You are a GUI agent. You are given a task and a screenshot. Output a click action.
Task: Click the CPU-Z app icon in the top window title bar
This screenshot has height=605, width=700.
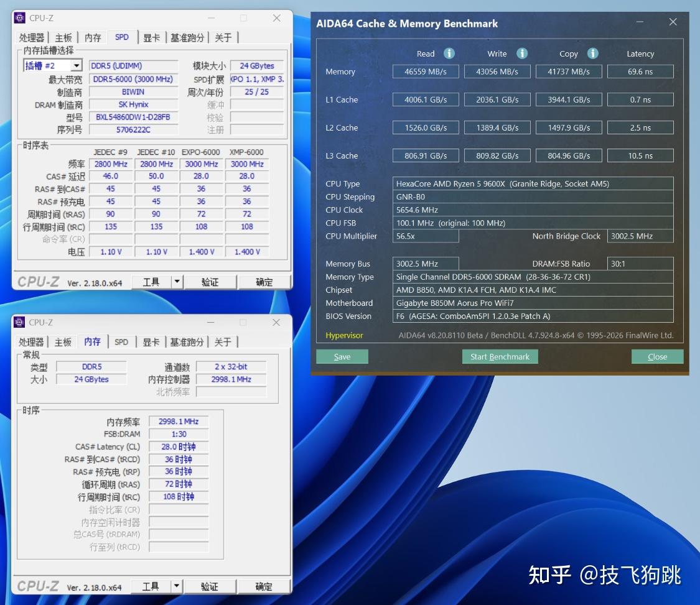click(20, 18)
